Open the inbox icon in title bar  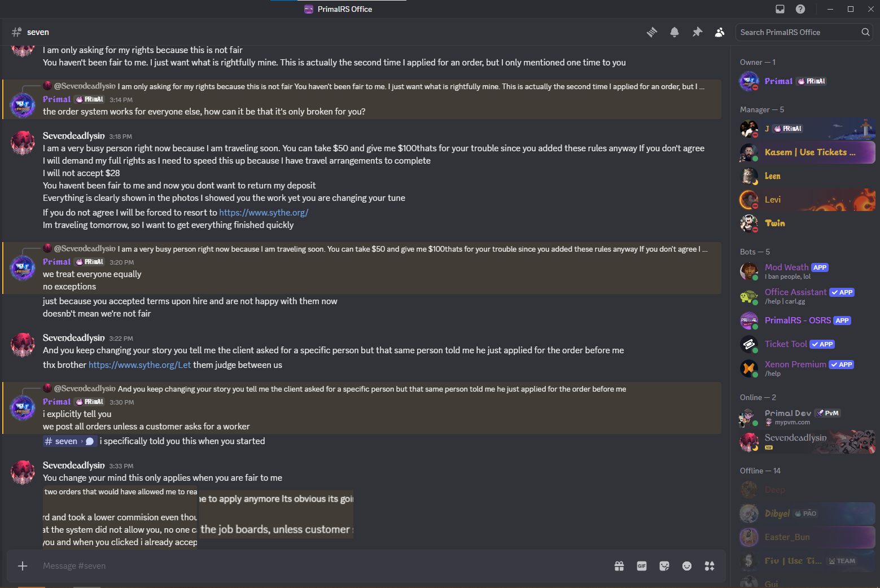(x=780, y=9)
